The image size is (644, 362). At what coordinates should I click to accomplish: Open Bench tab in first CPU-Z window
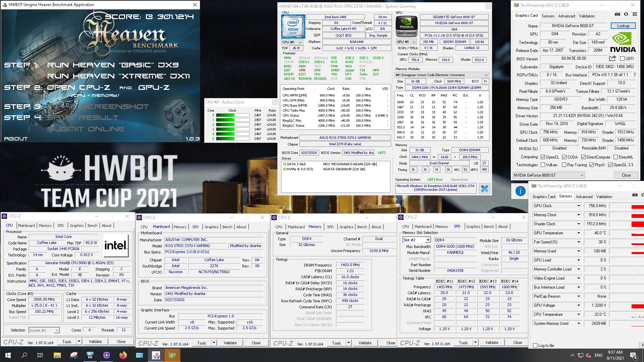tap(93, 226)
